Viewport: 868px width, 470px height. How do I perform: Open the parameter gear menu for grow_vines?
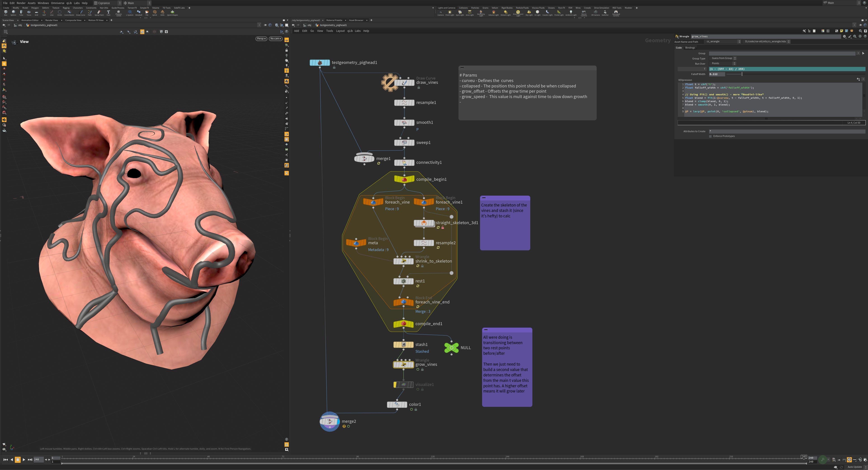[x=844, y=36]
